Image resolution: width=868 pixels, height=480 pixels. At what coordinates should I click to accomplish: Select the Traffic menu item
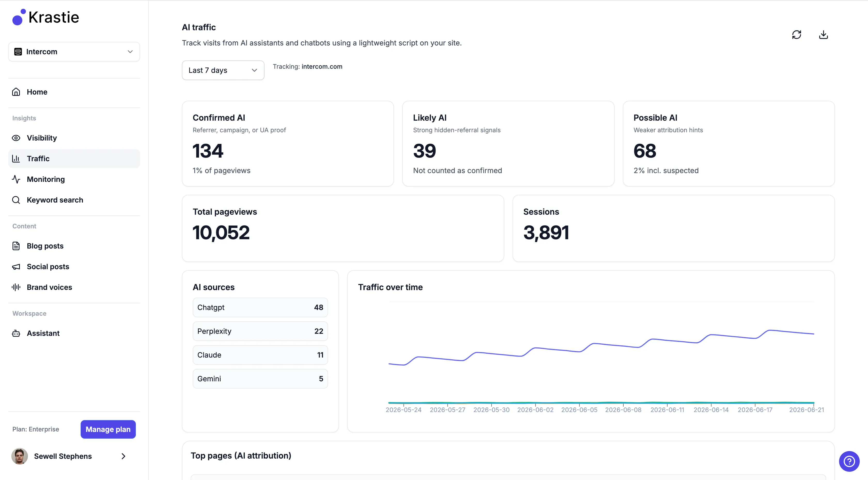[74, 158]
